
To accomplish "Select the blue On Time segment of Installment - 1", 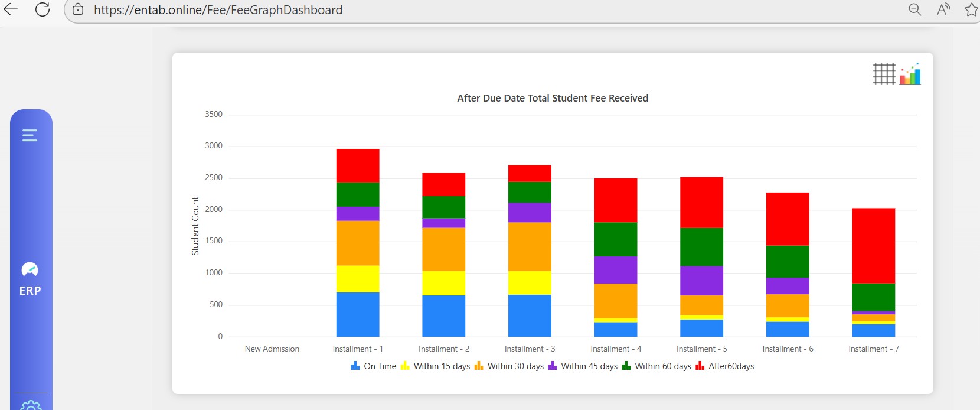I will click(358, 314).
